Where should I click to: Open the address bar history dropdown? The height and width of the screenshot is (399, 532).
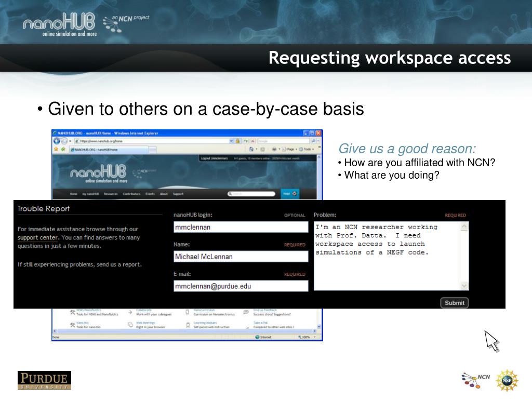click(x=231, y=141)
